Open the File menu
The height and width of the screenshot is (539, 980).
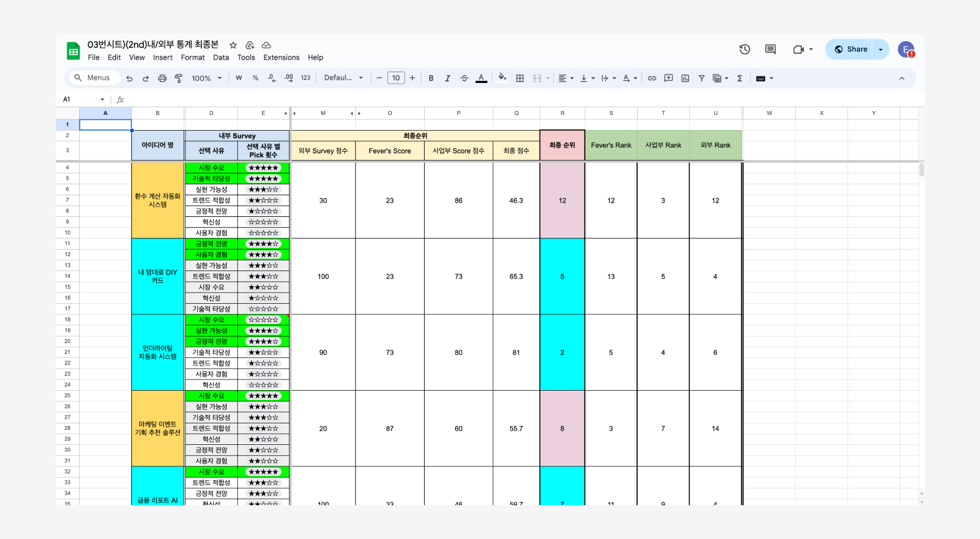(93, 57)
